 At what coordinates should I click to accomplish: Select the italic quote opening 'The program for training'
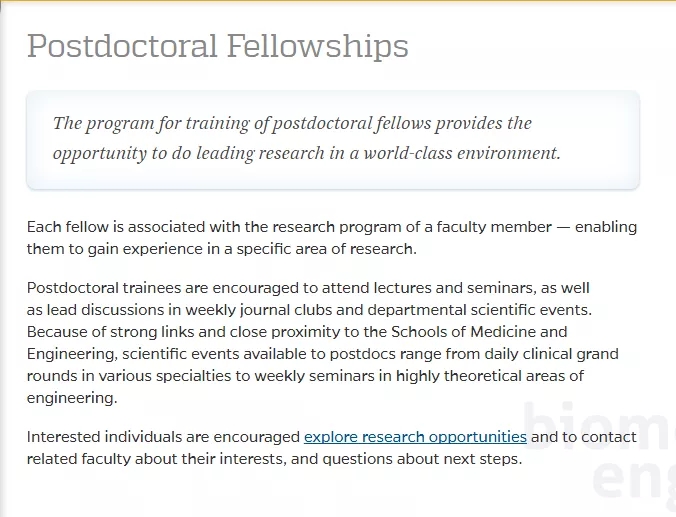[307, 138]
